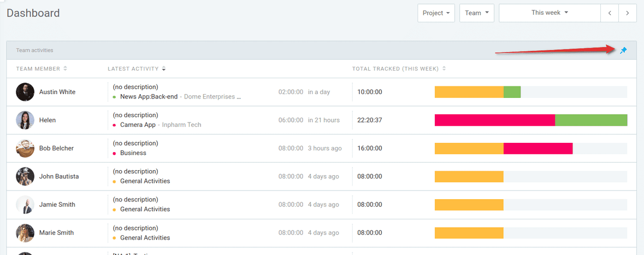The height and width of the screenshot is (255, 644).
Task: Click the pink bar segment in Bob Belcher's row
Action: 538,148
